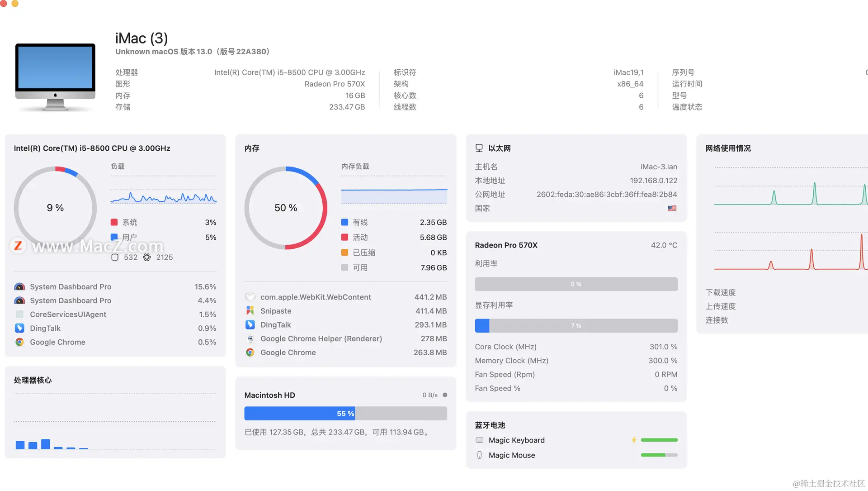Image resolution: width=868 pixels, height=491 pixels.
Task: Click the Ethernet monitor icon
Action: click(479, 148)
